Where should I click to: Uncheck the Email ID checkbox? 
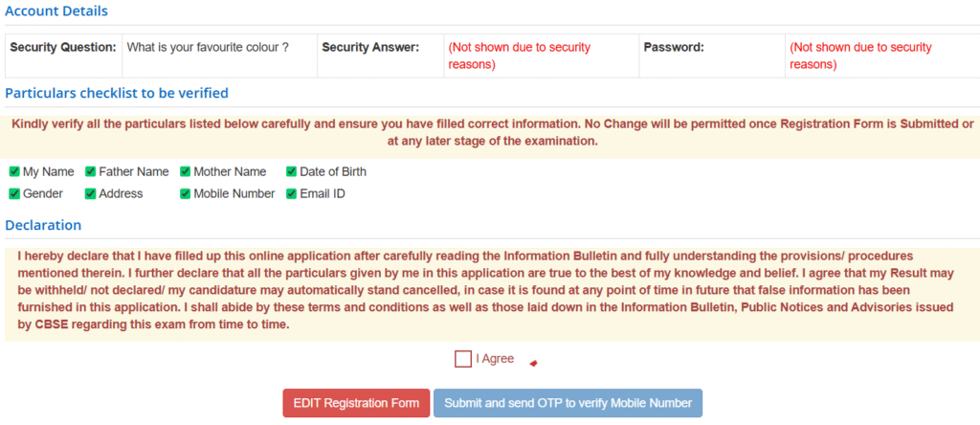(291, 193)
